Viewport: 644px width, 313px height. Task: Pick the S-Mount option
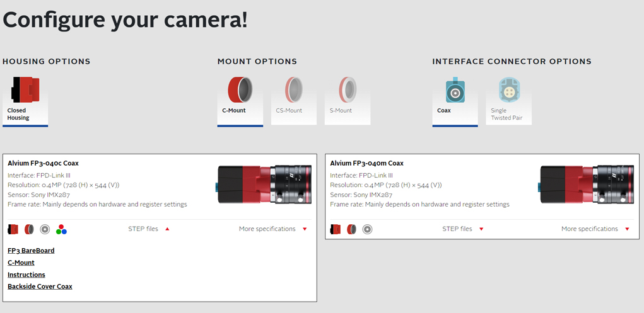[347, 100]
